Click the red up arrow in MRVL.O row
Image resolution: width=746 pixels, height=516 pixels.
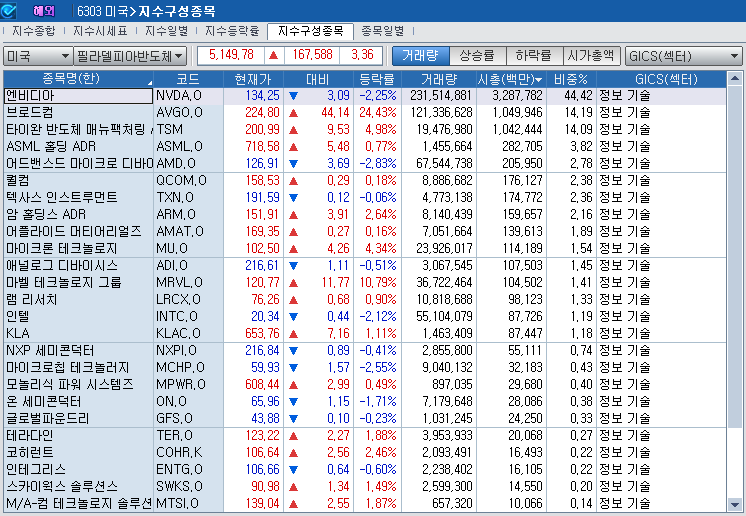[294, 283]
